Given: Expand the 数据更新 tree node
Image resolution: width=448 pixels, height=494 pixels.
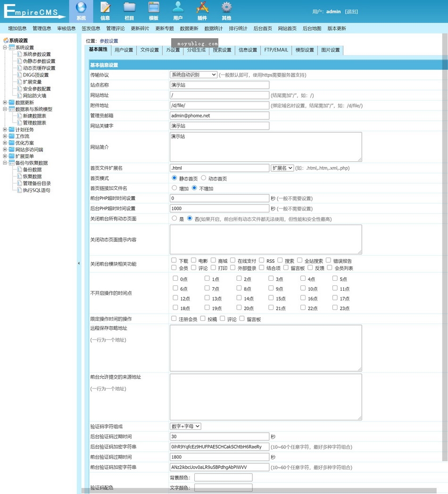Looking at the screenshot, I should point(5,102).
